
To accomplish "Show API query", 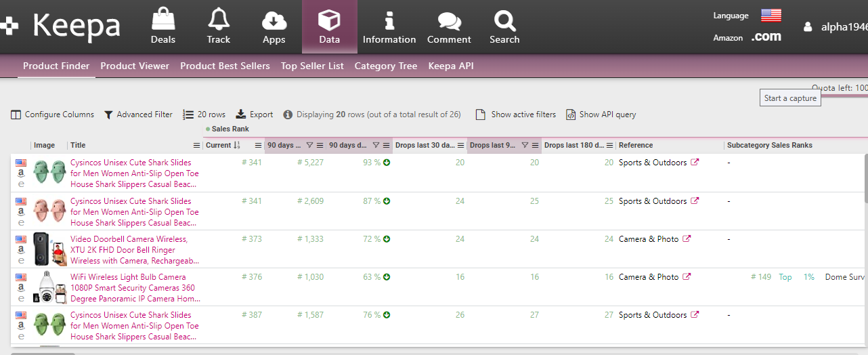I will 601,114.
